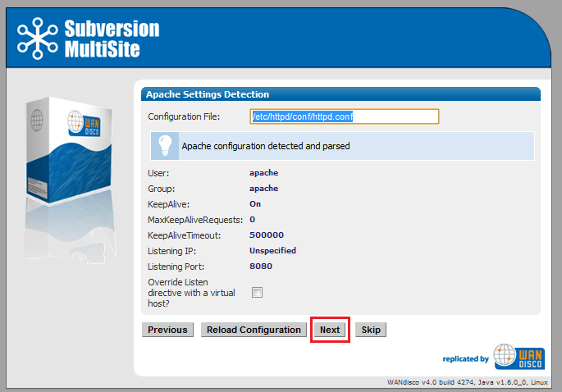Click the Listening IP value Unspecified
The width and height of the screenshot is (562, 392).
[272, 250]
